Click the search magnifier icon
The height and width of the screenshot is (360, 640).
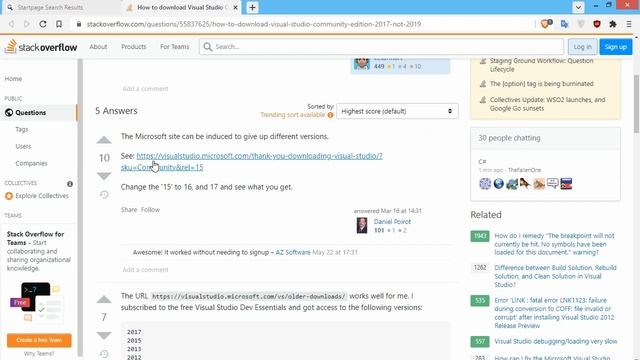tap(207, 47)
